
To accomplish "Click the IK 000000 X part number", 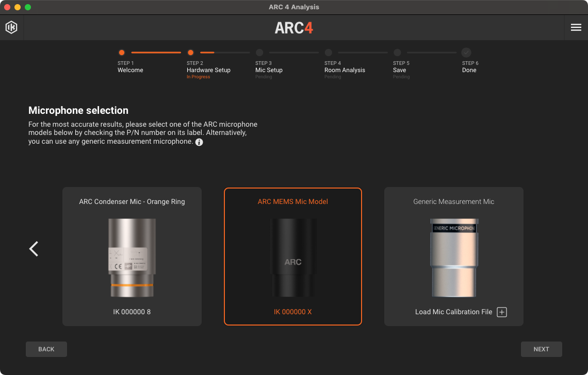I will pyautogui.click(x=293, y=312).
